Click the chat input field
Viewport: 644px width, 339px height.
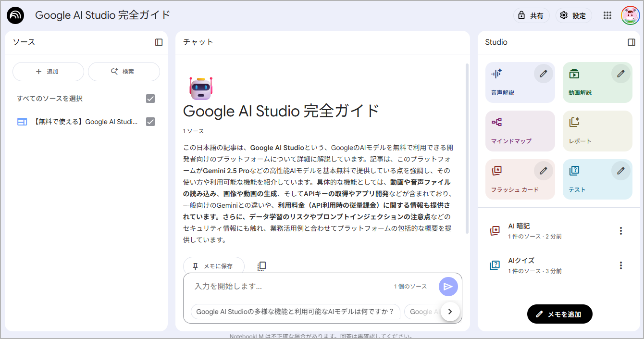[288, 287]
